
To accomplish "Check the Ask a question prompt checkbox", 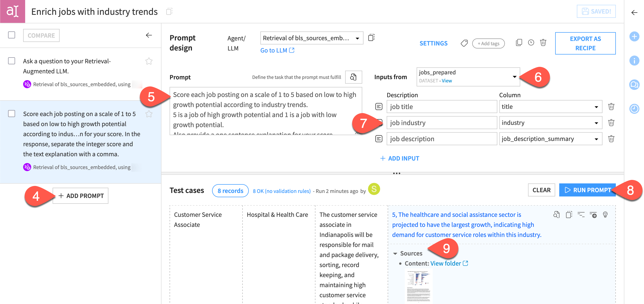I will point(12,61).
